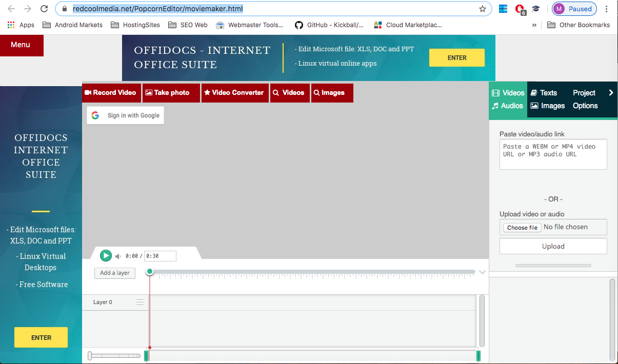Image resolution: width=618 pixels, height=364 pixels.
Task: Mute audio with the speaker icon
Action: (118, 256)
